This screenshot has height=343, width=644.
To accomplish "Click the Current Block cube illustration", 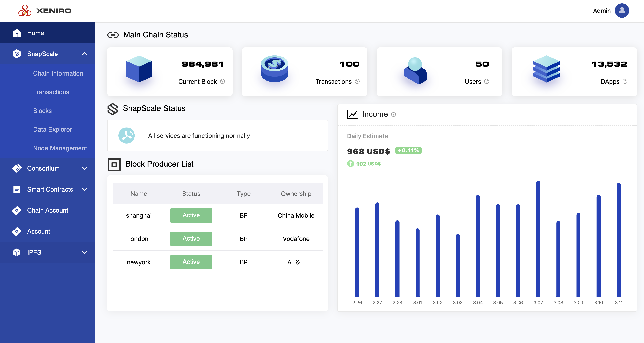I will click(139, 69).
